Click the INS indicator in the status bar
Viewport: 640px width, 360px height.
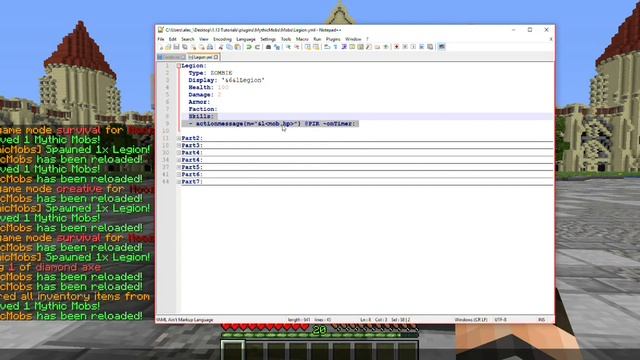pos(541,320)
